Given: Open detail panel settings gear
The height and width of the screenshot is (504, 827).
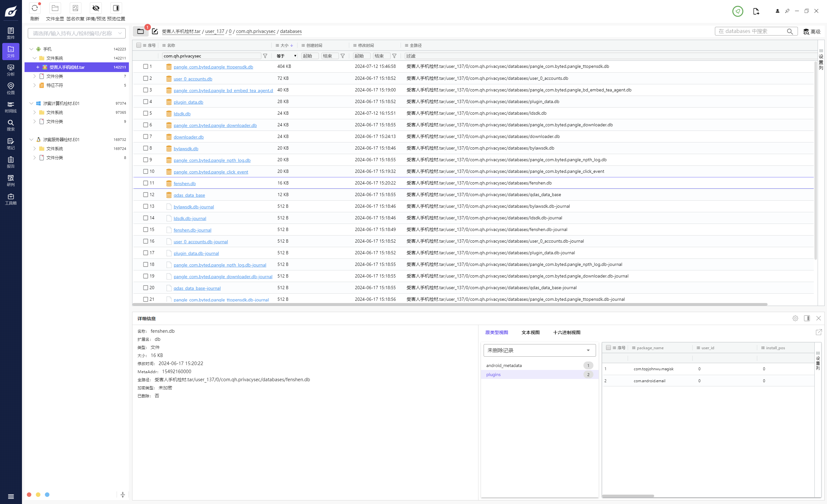Looking at the screenshot, I should [795, 318].
